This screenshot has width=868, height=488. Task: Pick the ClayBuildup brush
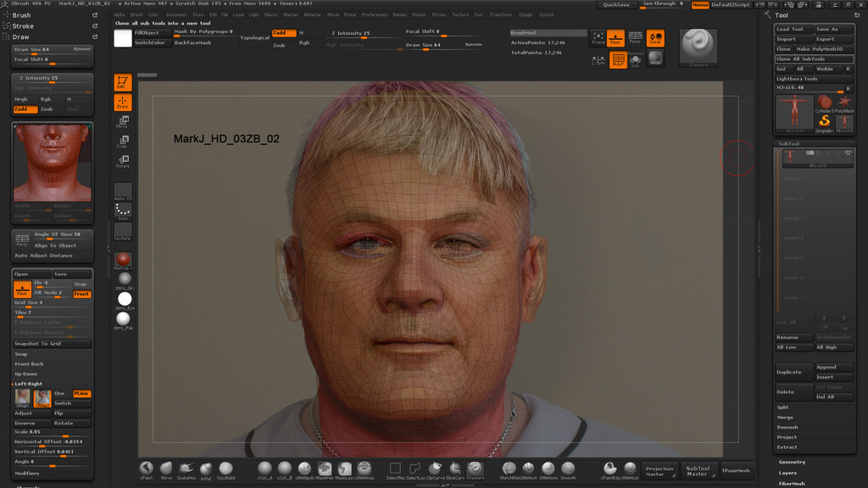[225, 469]
